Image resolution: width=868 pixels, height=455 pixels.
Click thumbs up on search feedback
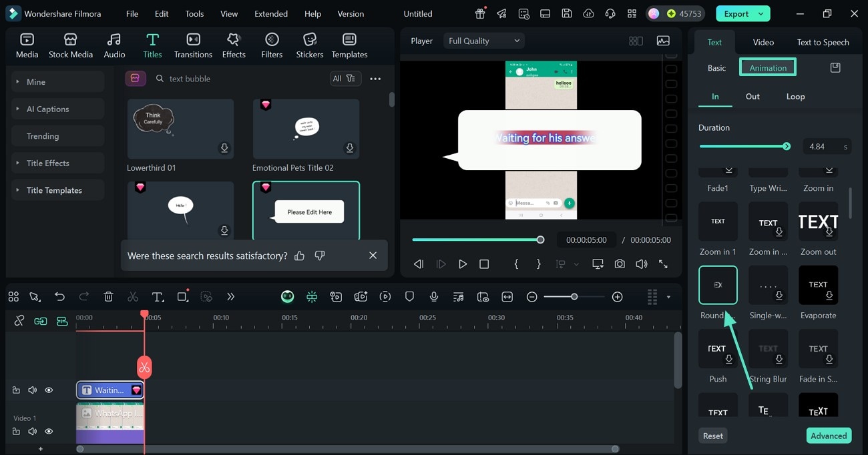coord(300,256)
